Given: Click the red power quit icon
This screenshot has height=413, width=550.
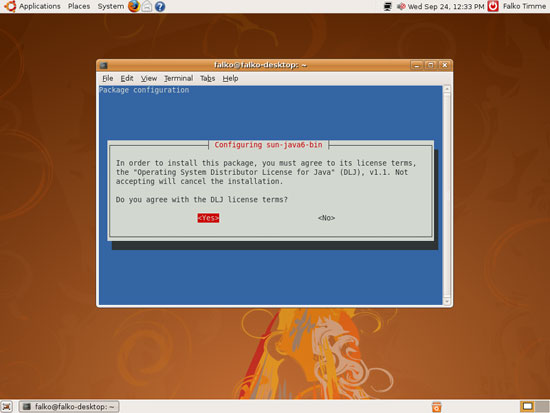Looking at the screenshot, I should click(x=493, y=6).
